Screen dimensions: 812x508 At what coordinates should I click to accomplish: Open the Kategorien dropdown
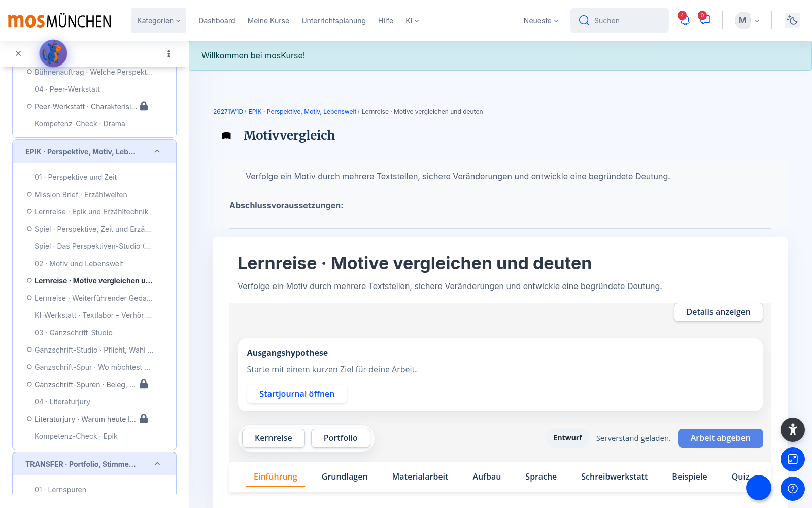[158, 20]
